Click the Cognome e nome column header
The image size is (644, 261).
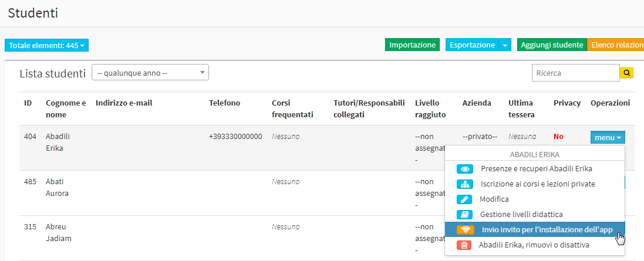(66, 109)
